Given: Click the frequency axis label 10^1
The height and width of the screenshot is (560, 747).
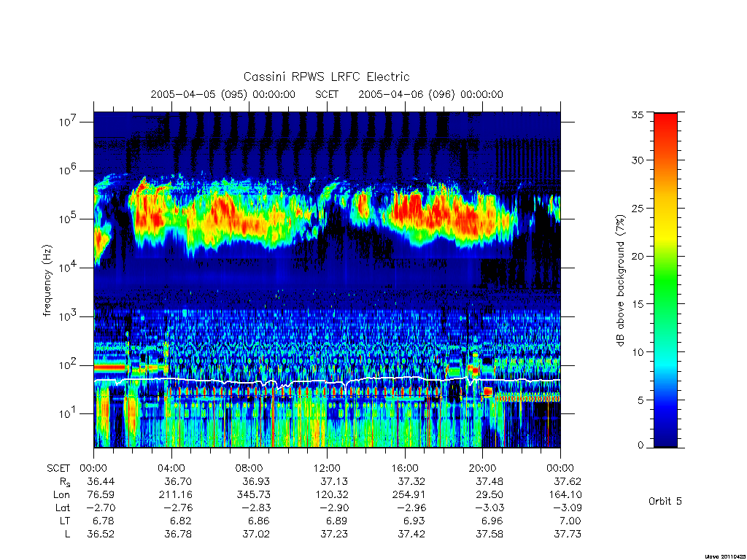Looking at the screenshot, I should click(68, 413).
